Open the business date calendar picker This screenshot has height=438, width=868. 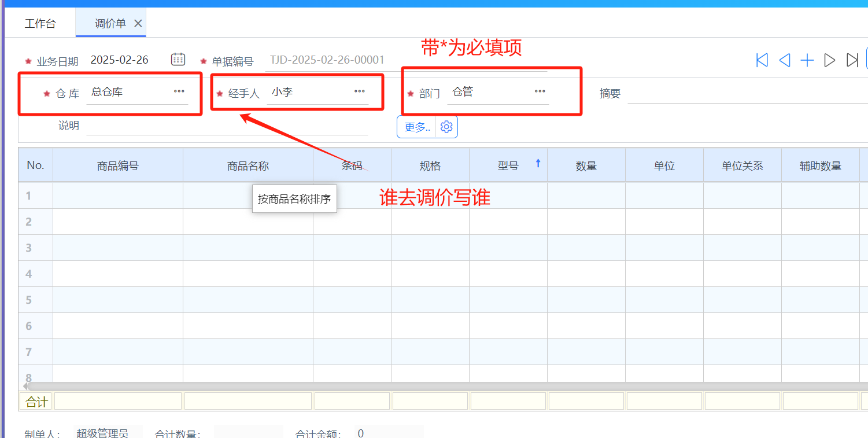tap(178, 59)
